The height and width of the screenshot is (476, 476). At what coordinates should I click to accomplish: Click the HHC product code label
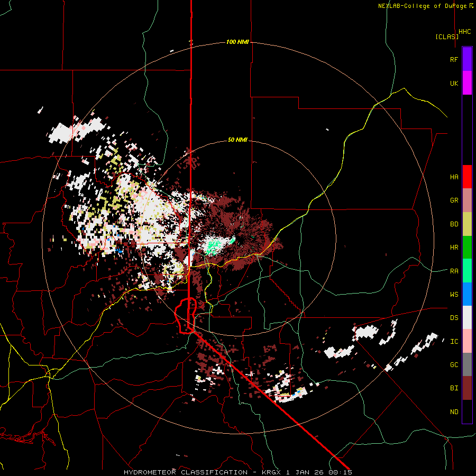(465, 32)
